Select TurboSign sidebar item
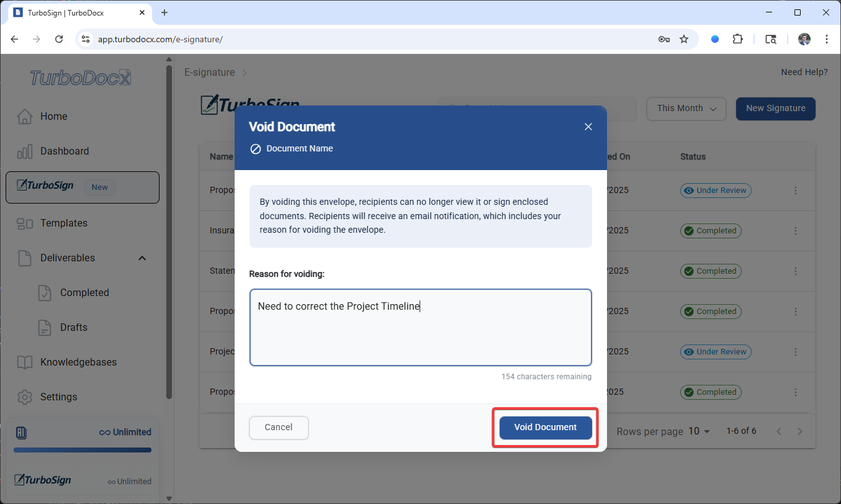 coord(83,187)
